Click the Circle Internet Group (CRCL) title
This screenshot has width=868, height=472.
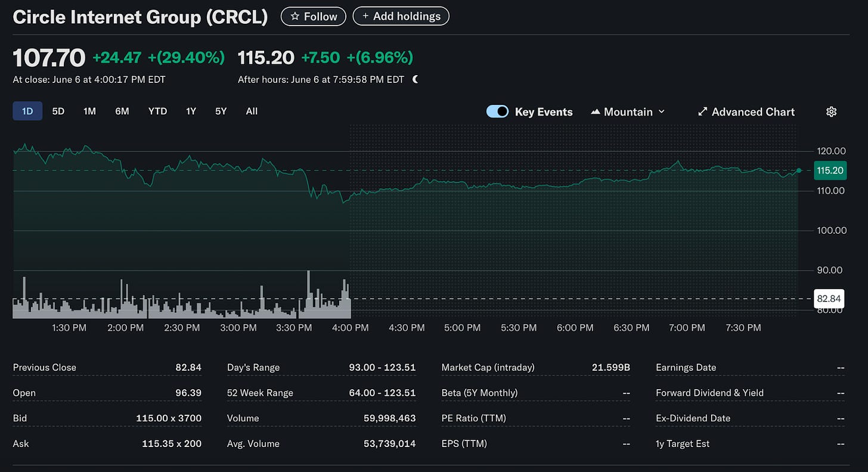(140, 17)
